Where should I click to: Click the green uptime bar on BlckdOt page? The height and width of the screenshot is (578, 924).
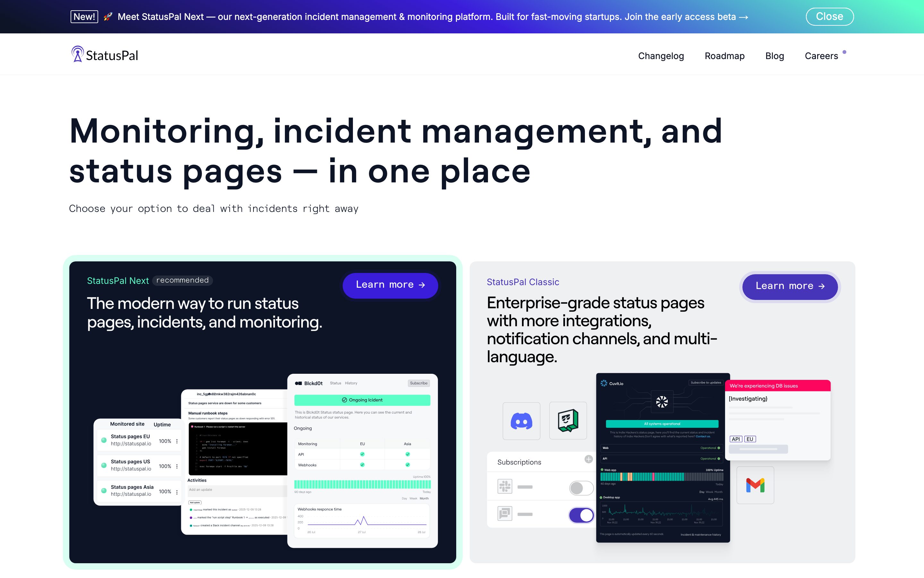tap(362, 484)
